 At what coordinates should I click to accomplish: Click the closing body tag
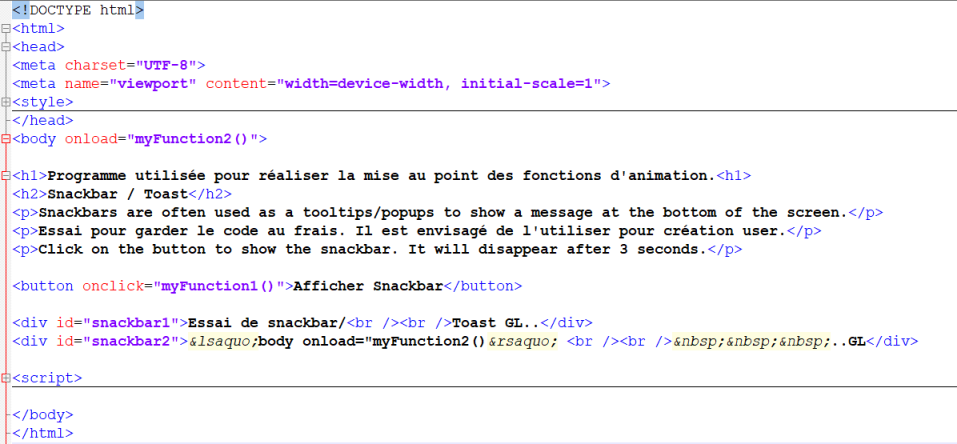click(42, 415)
